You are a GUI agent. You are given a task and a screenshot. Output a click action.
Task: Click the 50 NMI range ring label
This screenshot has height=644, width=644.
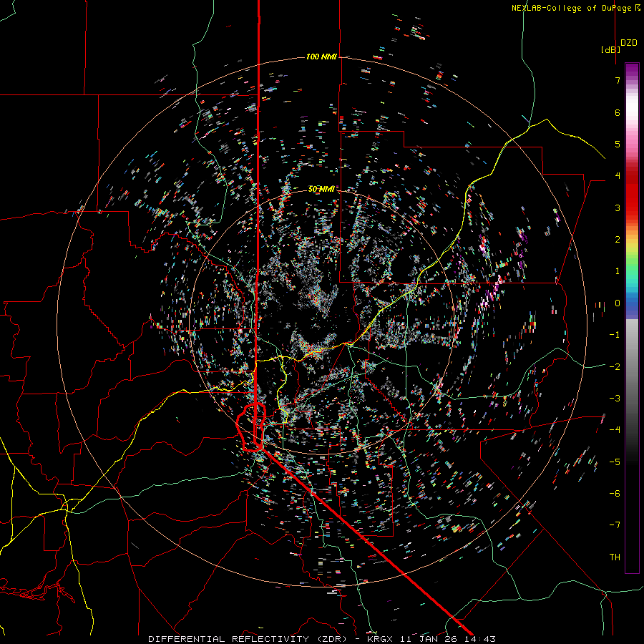(321, 189)
